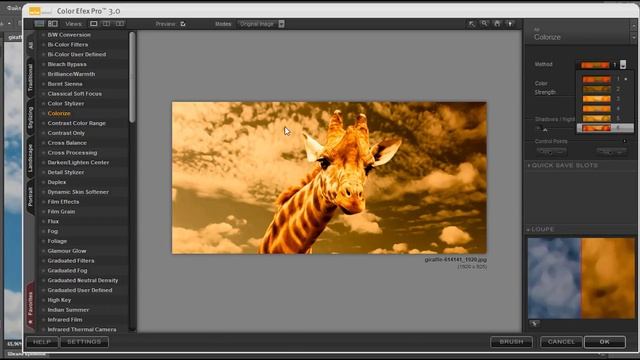Select the Graduated Neutral Density filter

[x=83, y=280]
